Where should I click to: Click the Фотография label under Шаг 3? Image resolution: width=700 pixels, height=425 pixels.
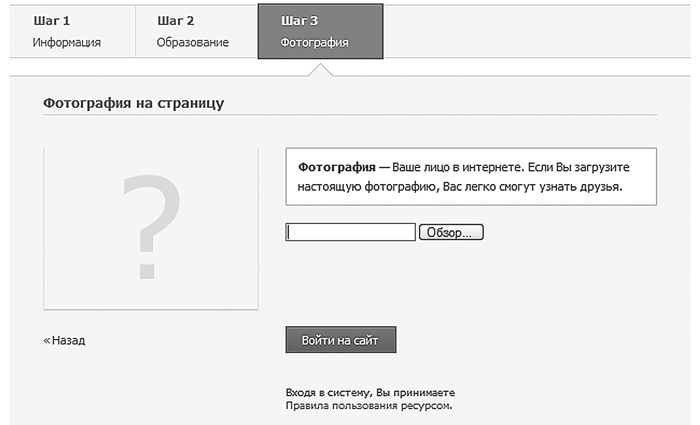(314, 43)
